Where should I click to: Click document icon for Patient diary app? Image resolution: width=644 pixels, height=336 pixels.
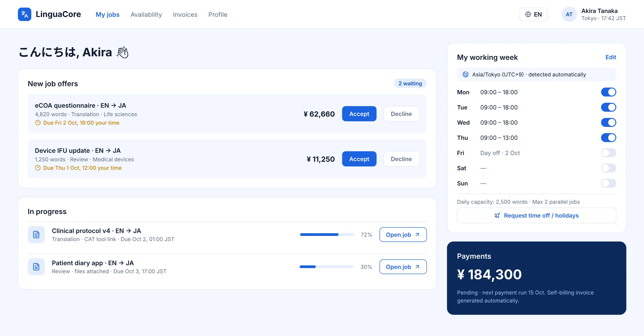(x=36, y=267)
